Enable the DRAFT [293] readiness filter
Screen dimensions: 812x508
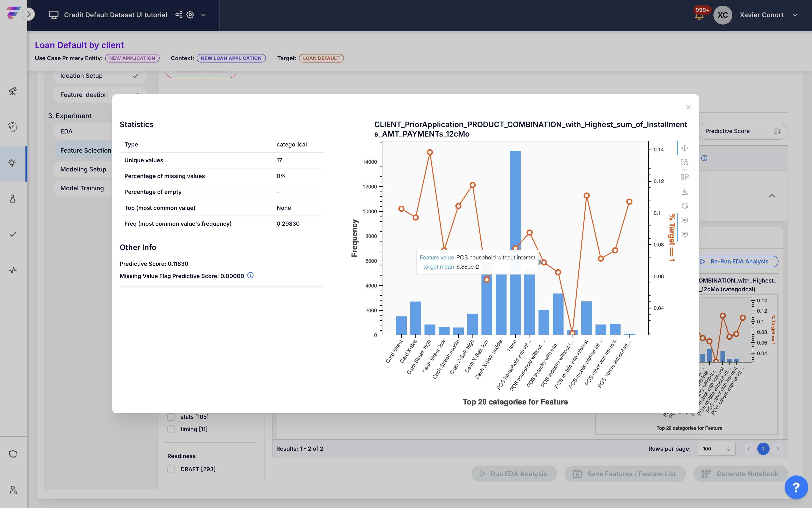tap(171, 469)
